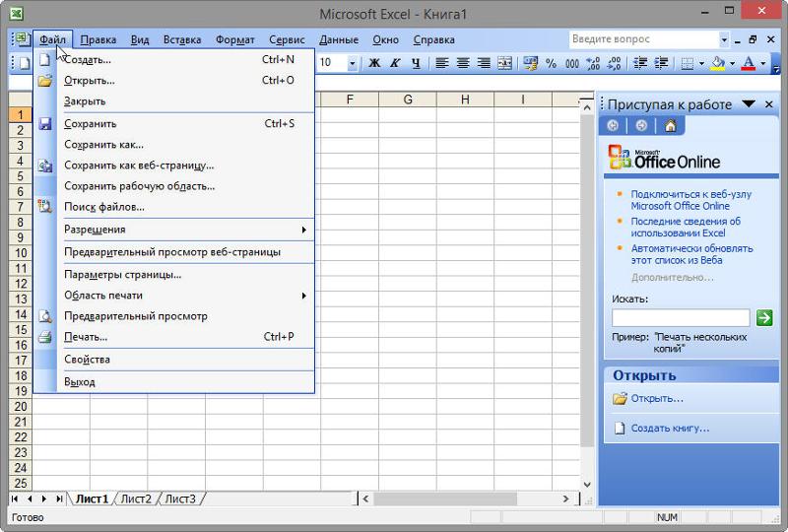Click the new document icon in Standard toolbar

(x=24, y=63)
